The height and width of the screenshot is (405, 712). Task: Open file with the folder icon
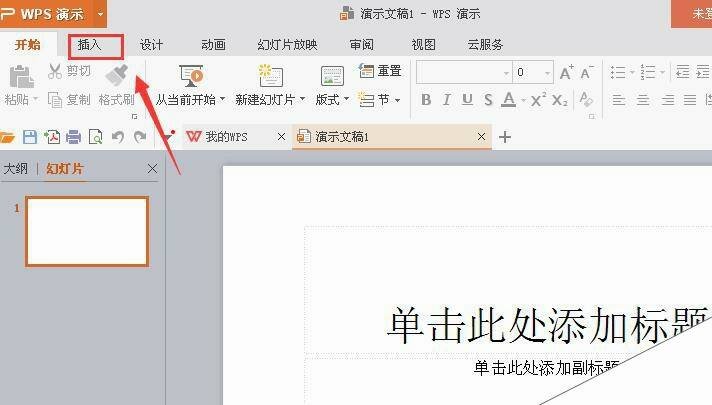coord(7,137)
